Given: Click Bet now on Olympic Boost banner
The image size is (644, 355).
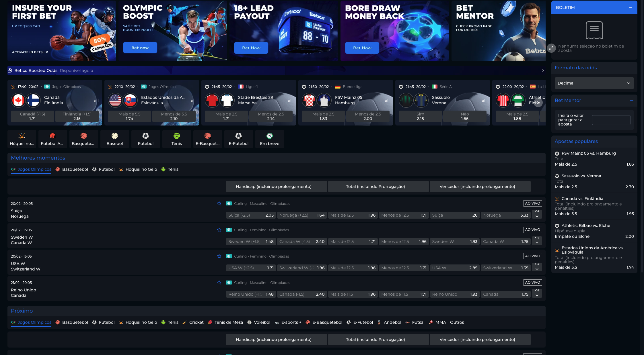Looking at the screenshot, I should point(140,48).
